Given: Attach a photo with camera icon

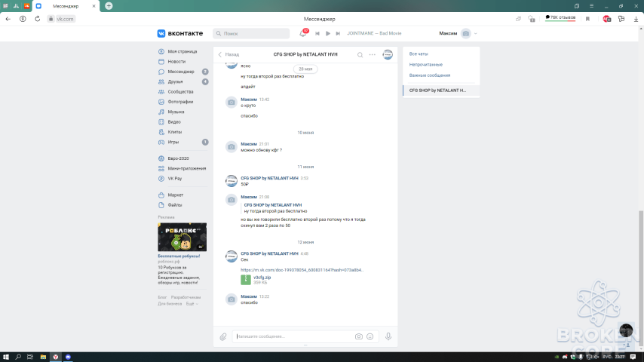Looking at the screenshot, I should point(358,336).
